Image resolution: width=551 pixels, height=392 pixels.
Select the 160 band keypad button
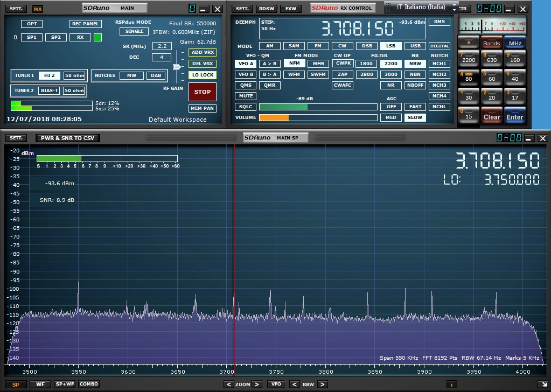click(x=515, y=58)
